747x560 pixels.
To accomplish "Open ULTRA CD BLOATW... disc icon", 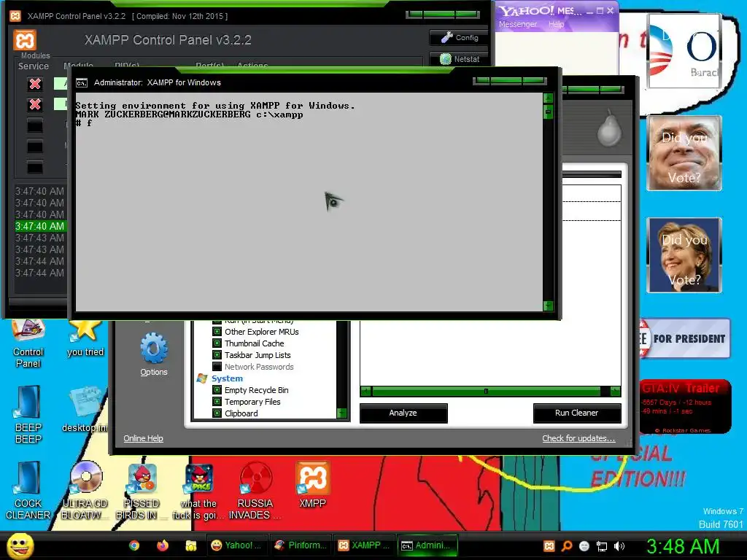I will pos(85,491).
